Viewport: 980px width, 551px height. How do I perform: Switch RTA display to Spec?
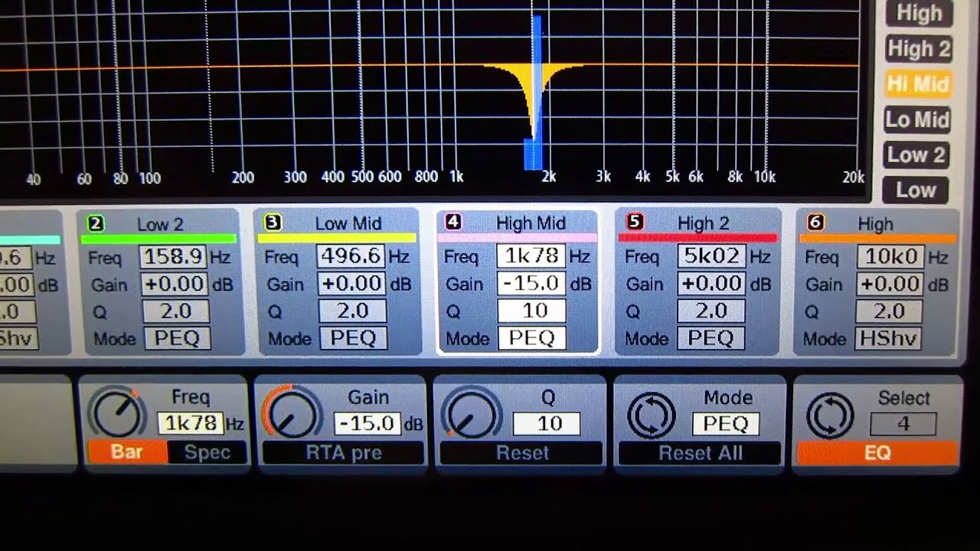coord(207,452)
